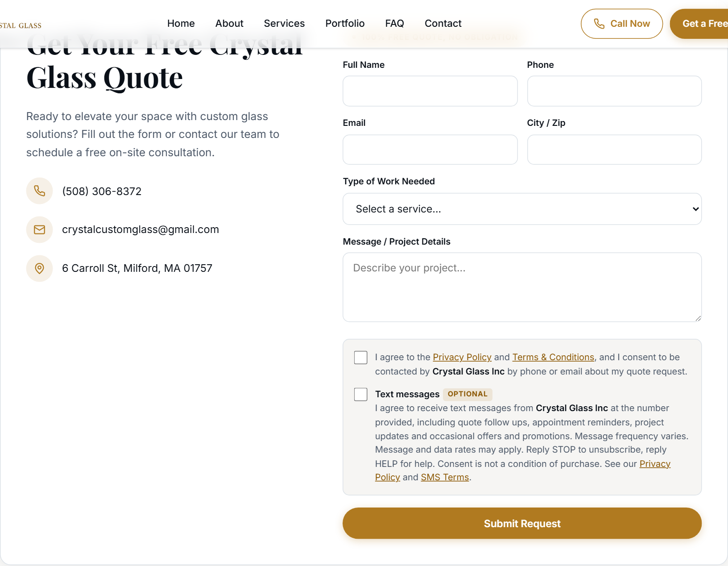Check the Privacy Policy agreement checkbox

(360, 358)
